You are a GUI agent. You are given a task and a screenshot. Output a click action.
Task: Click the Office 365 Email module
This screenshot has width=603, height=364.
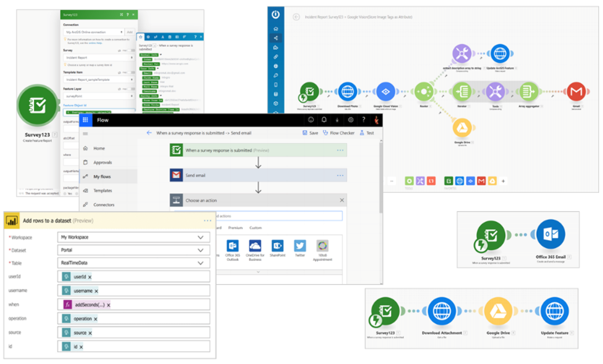coord(550,234)
